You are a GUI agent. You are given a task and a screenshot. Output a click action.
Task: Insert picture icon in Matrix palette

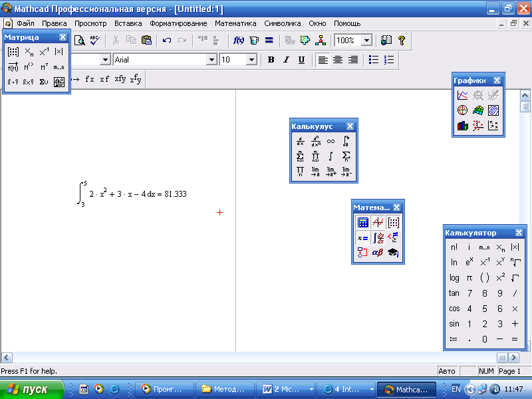pos(59,82)
